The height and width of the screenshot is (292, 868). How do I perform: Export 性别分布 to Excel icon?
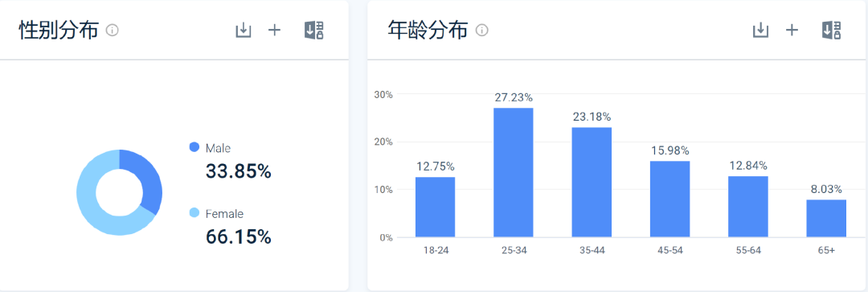314,31
